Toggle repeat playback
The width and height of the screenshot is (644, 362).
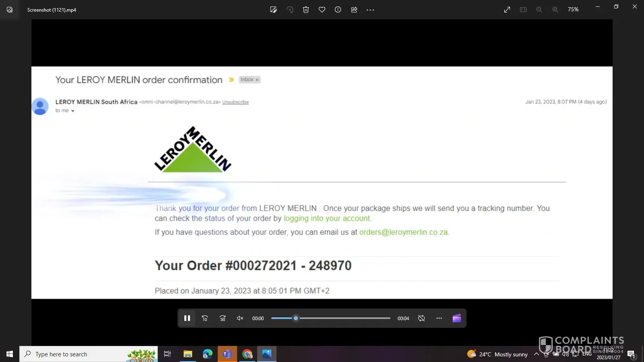pos(421,318)
